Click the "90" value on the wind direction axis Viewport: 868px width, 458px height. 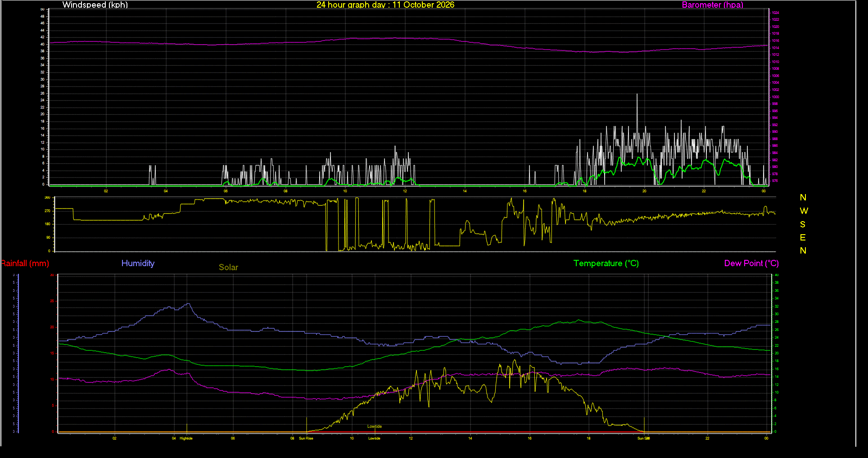tap(49, 237)
